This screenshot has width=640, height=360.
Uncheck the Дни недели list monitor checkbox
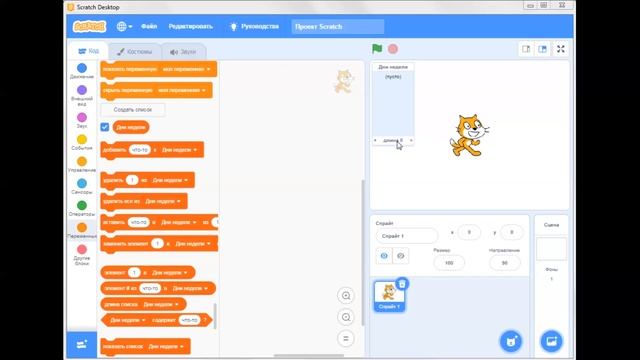(105, 127)
